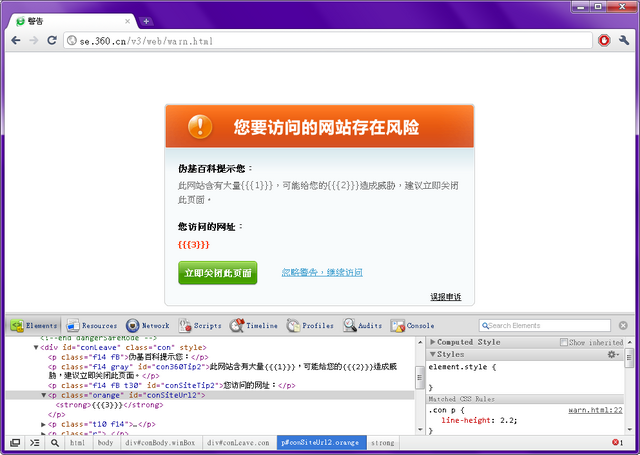Expand the Computed Style section
Screen dimensions: 640x455
tap(433, 342)
